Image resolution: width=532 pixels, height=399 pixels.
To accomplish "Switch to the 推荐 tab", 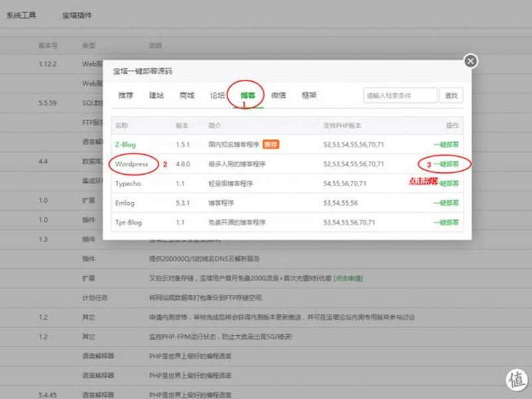I will pos(126,95).
